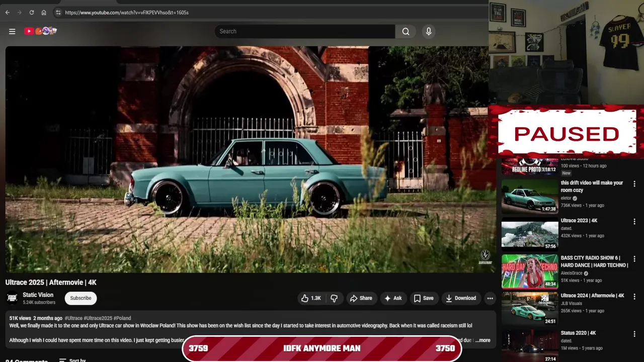Image resolution: width=644 pixels, height=362 pixels.
Task: Click the magnifier search button
Action: (x=406, y=31)
